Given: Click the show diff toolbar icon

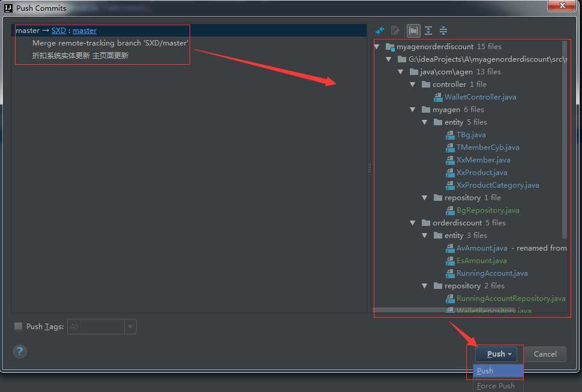Looking at the screenshot, I should click(380, 31).
